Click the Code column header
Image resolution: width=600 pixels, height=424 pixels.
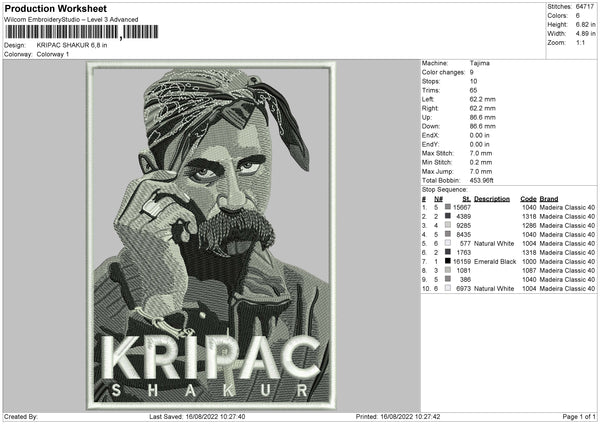(x=528, y=198)
